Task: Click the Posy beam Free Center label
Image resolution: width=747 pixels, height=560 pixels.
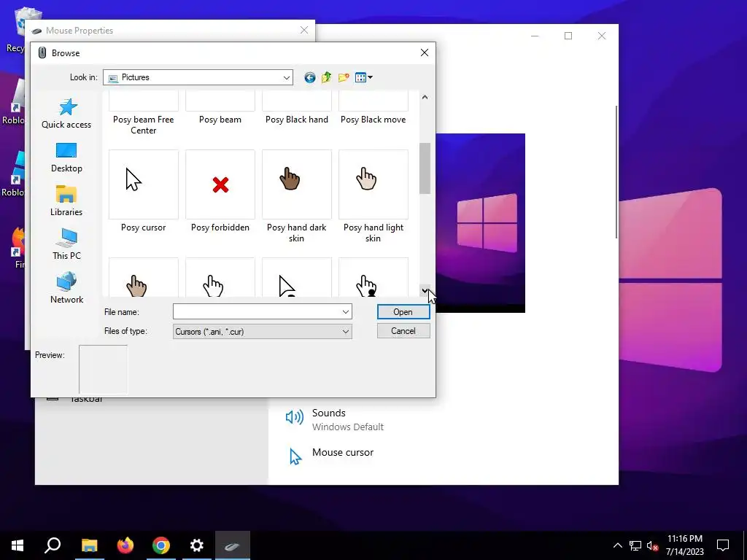Action: 144,125
